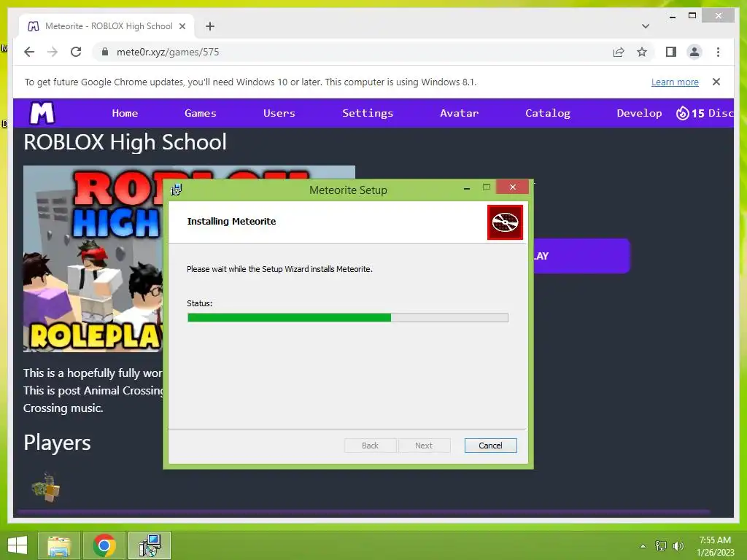This screenshot has height=560, width=747.
Task: Open the Develop nav item
Action: 639,113
